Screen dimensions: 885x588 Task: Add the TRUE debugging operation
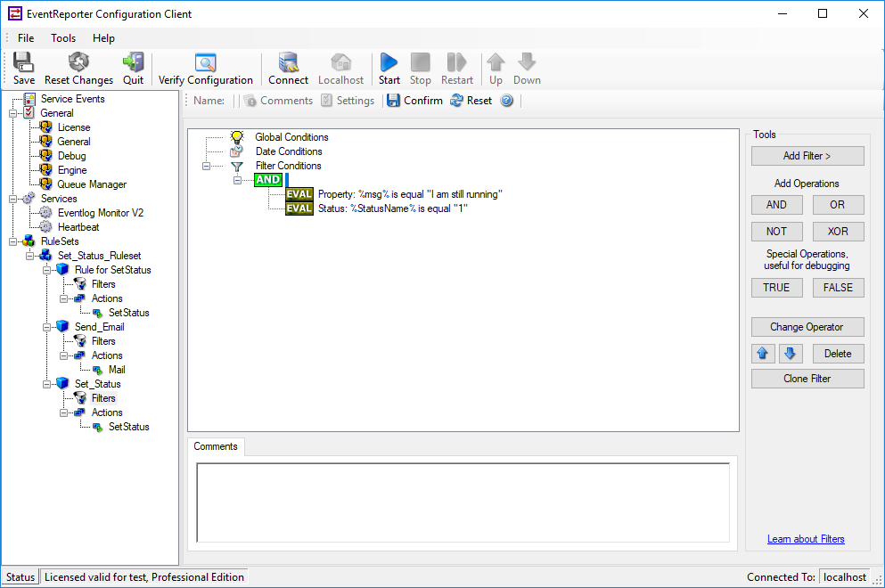pyautogui.click(x=776, y=288)
